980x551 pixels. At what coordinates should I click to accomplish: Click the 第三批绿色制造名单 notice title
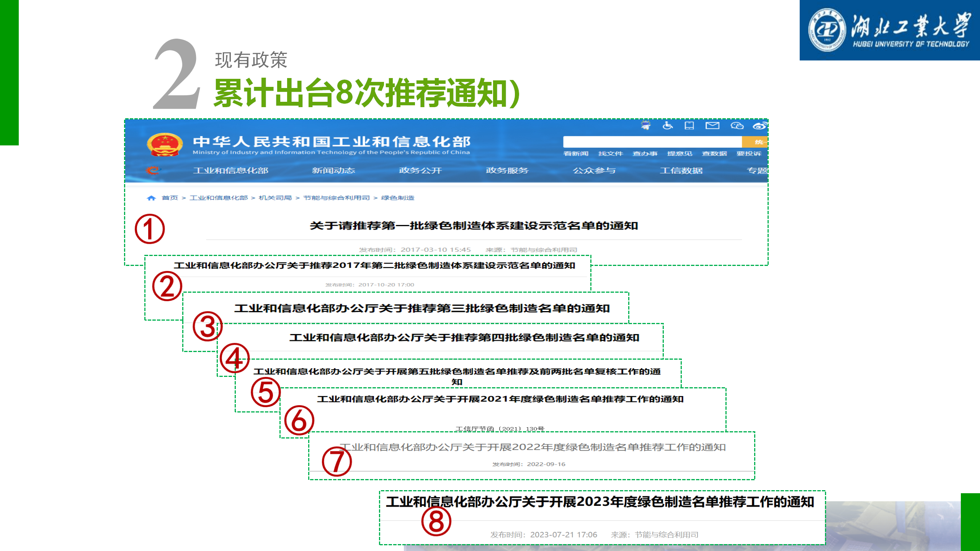(x=422, y=308)
